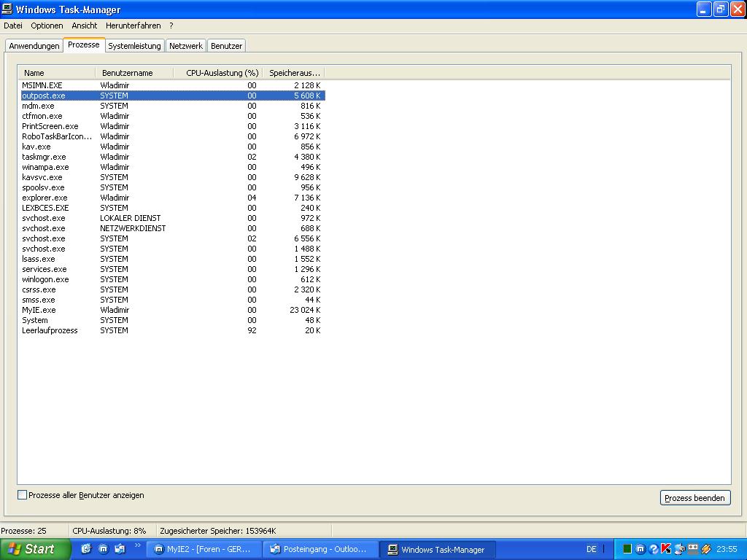Screen dimensions: 747x560
Task: Click the MyIE2 icon in system tray
Action: click(640, 549)
